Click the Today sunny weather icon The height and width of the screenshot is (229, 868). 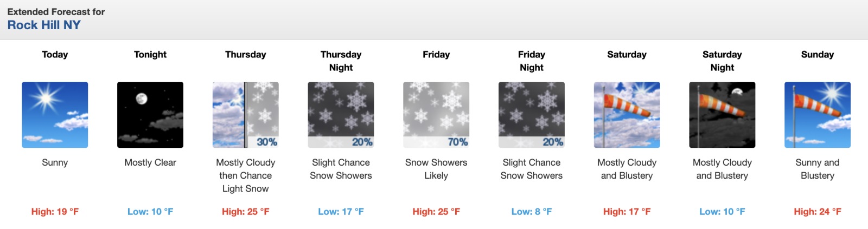click(x=55, y=115)
